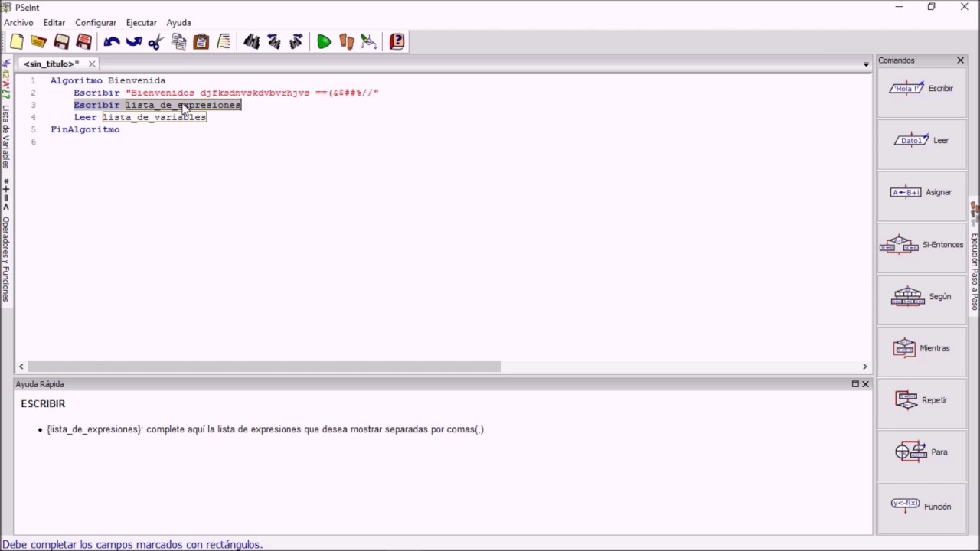This screenshot has height=551, width=980.
Task: Click the 'Algoritmo Bienvenida' code line
Action: pyautogui.click(x=108, y=80)
